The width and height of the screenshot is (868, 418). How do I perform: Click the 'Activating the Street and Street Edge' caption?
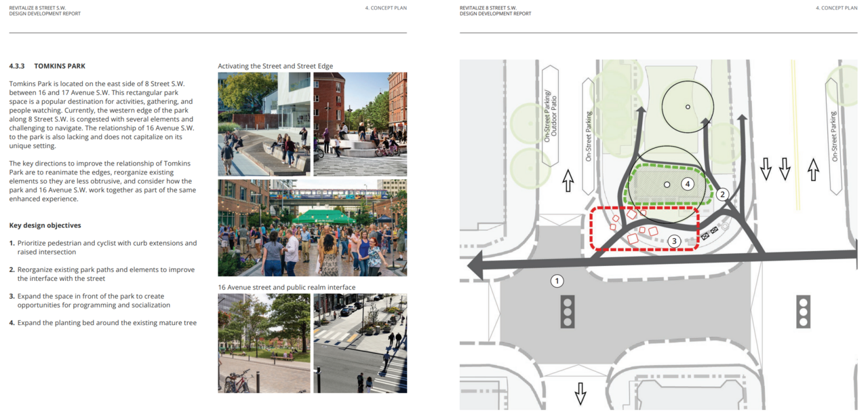tap(275, 66)
